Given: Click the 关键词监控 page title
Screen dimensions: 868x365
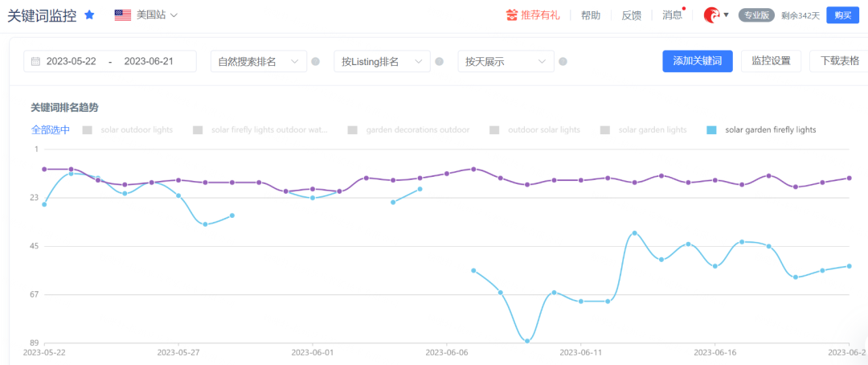Looking at the screenshot, I should 42,15.
